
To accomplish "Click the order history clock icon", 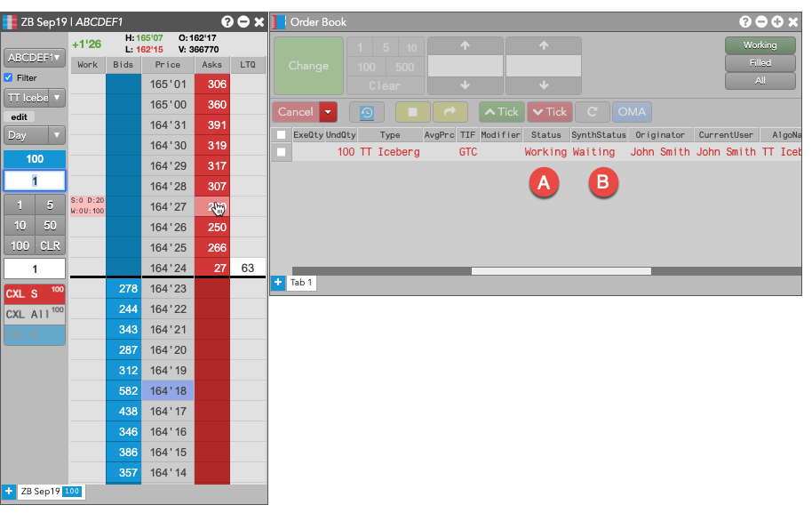I will pyautogui.click(x=367, y=112).
